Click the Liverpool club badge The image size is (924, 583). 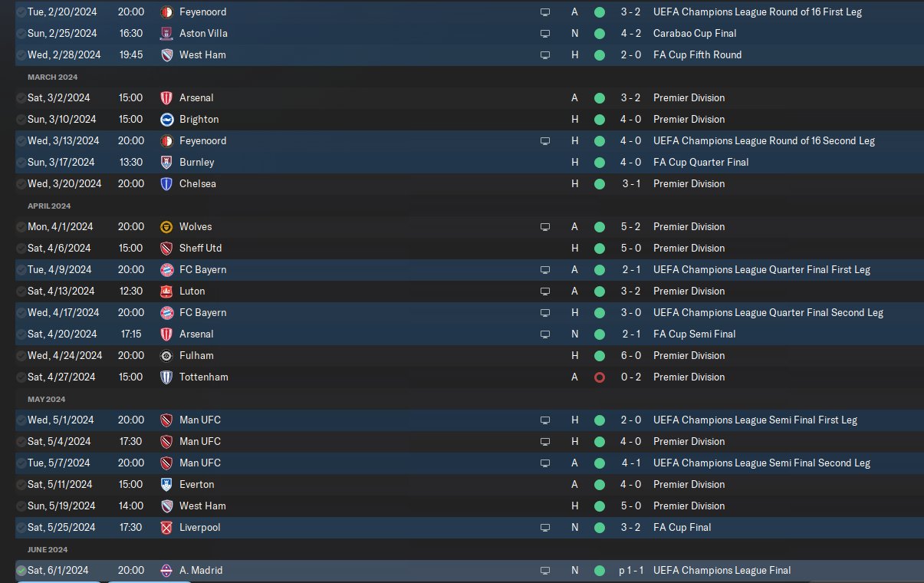click(x=166, y=528)
